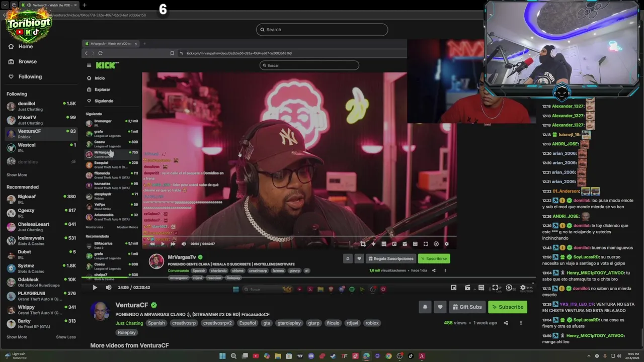This screenshot has width=644, height=362.
Task: Open volume control in system tray
Action: pyautogui.click(x=619, y=356)
